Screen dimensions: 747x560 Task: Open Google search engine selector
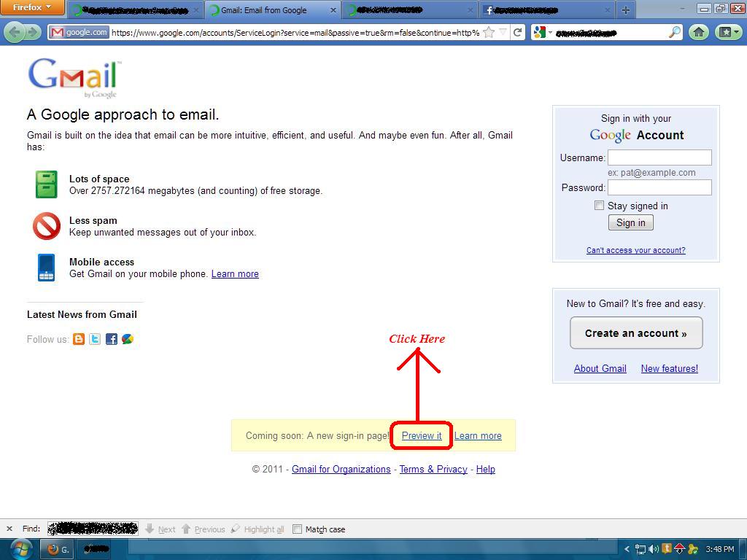click(x=543, y=32)
